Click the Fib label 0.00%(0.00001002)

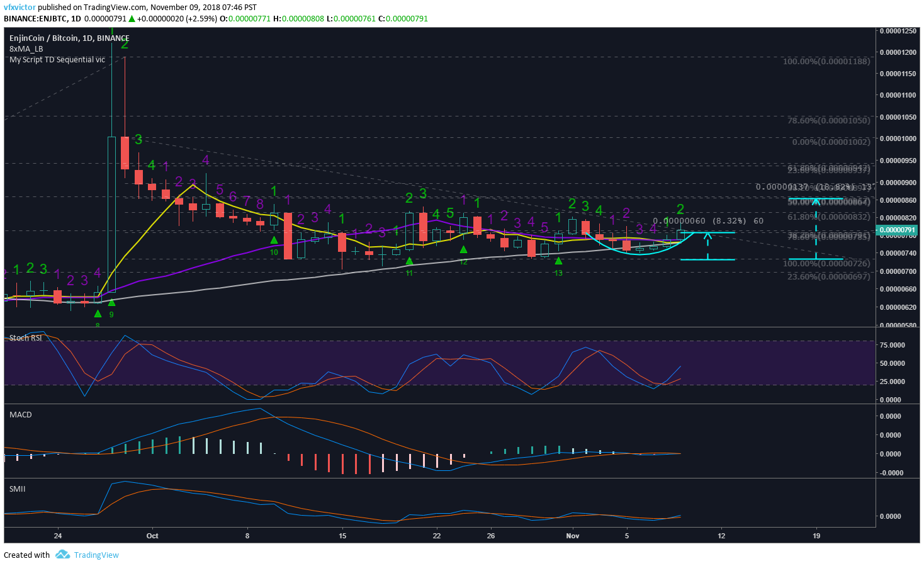point(831,142)
